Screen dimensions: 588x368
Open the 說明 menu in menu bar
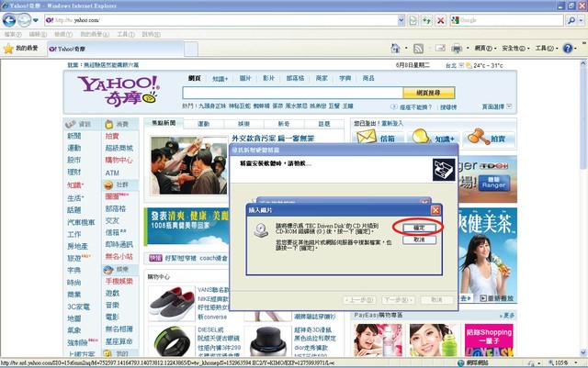151,34
